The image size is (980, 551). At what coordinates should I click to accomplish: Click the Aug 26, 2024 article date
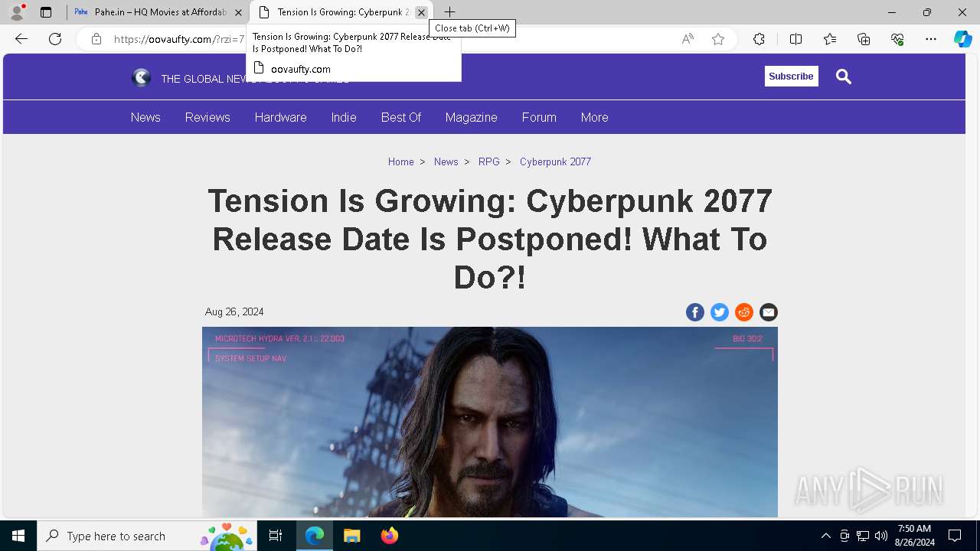point(234,311)
